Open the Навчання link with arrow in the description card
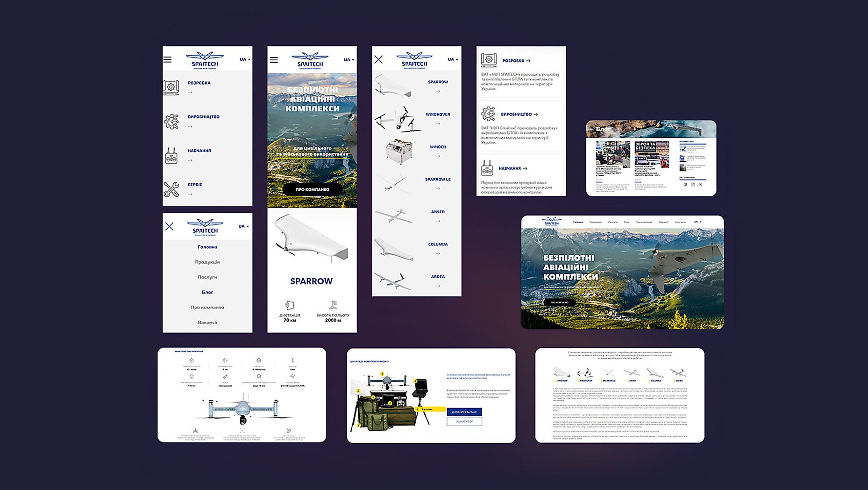868x490 pixels. click(512, 168)
